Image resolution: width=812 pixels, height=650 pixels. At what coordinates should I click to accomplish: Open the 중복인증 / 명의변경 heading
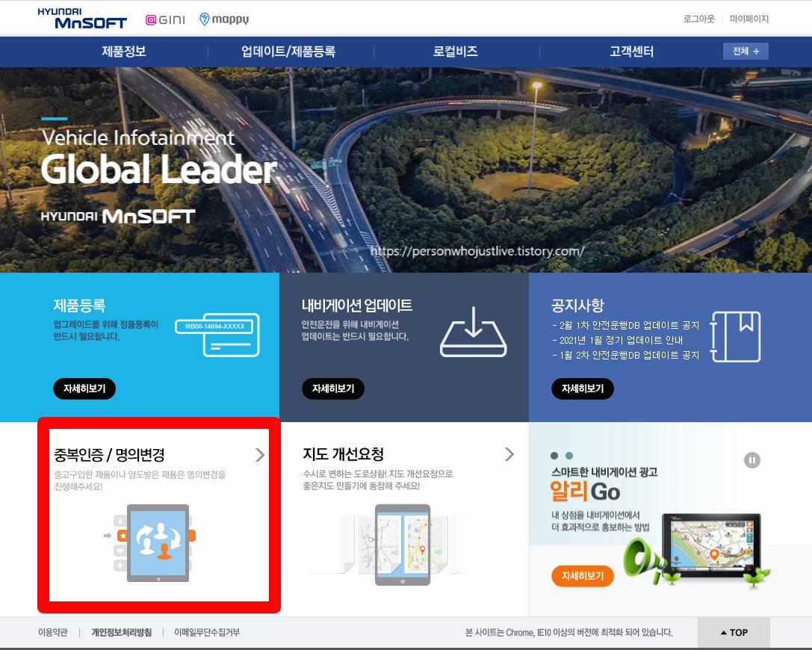tap(109, 455)
